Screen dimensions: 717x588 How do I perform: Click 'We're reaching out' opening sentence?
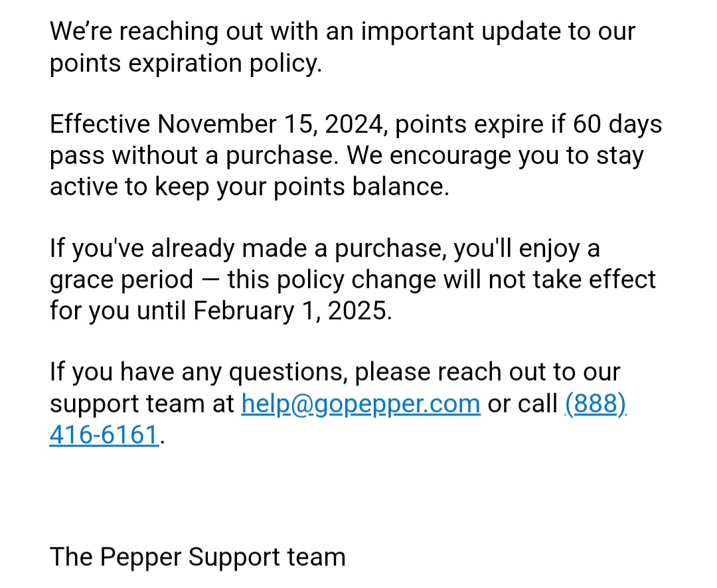click(x=157, y=32)
